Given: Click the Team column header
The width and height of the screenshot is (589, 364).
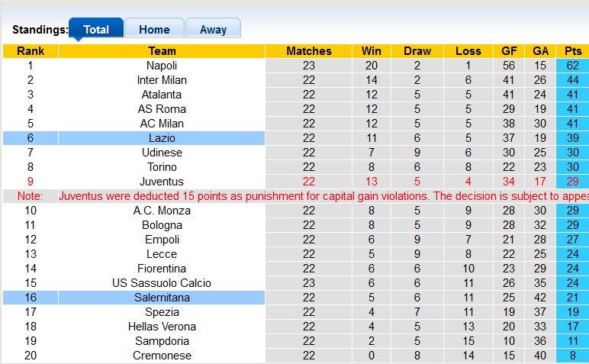Looking at the screenshot, I should coord(162,51).
